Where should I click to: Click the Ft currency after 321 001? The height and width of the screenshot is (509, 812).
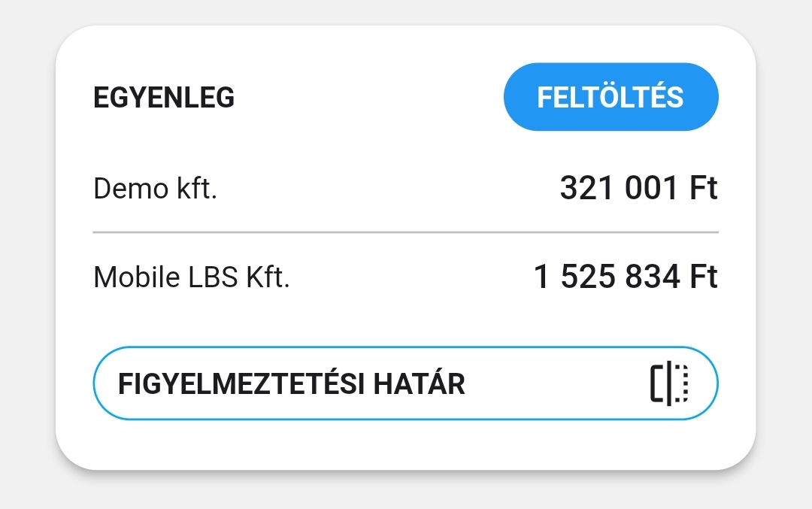tap(704, 188)
